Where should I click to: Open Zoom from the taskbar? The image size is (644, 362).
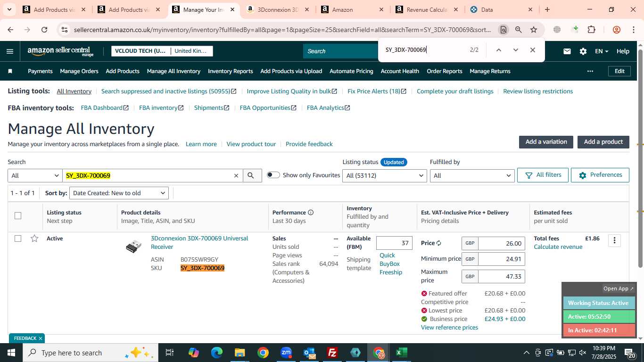click(x=286, y=353)
